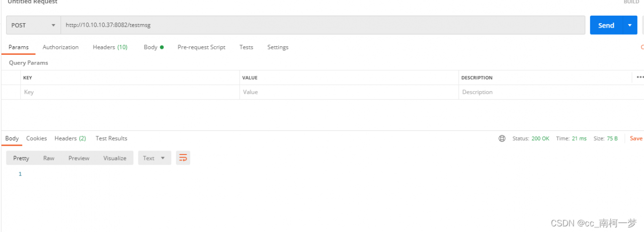This screenshot has width=644, height=232.
Task: Select the Preview response view
Action: click(79, 158)
